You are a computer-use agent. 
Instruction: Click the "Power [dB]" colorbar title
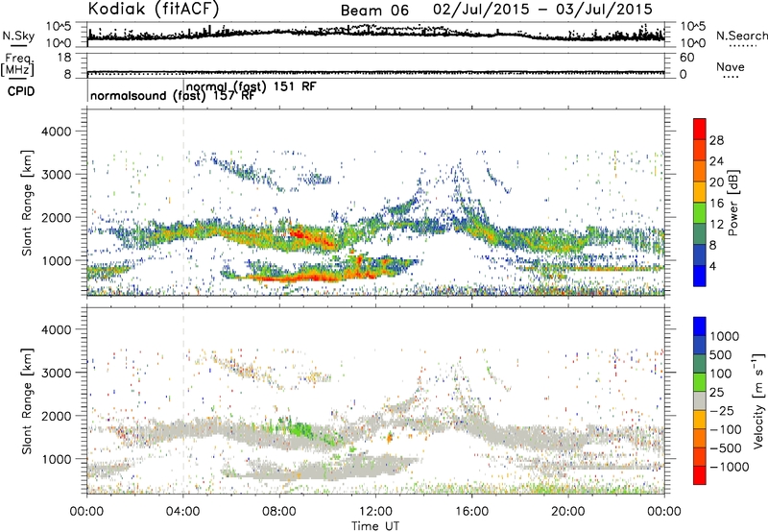732,203
